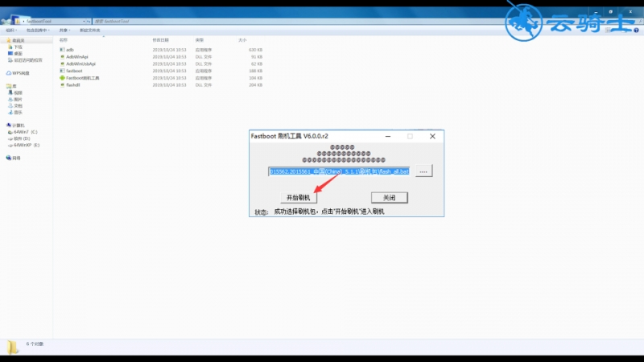The image size is (644, 362).
Task: Open the 图片 pictures library icon
Action: click(10, 99)
